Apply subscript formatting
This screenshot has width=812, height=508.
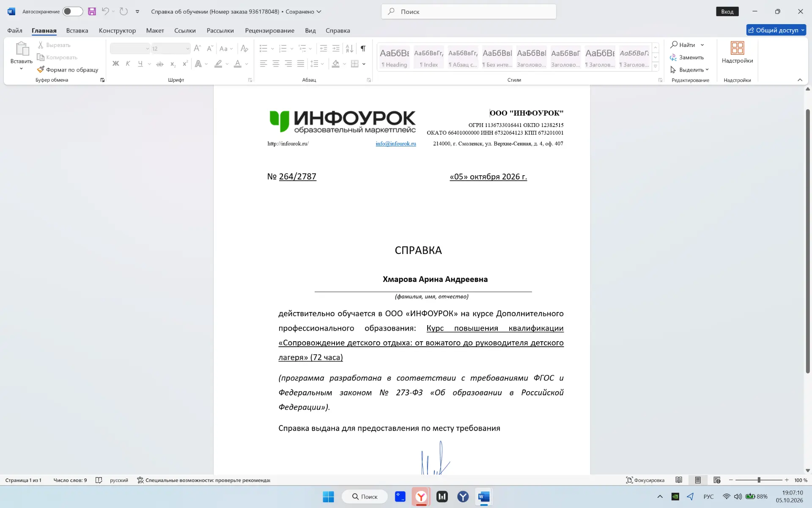[173, 64]
